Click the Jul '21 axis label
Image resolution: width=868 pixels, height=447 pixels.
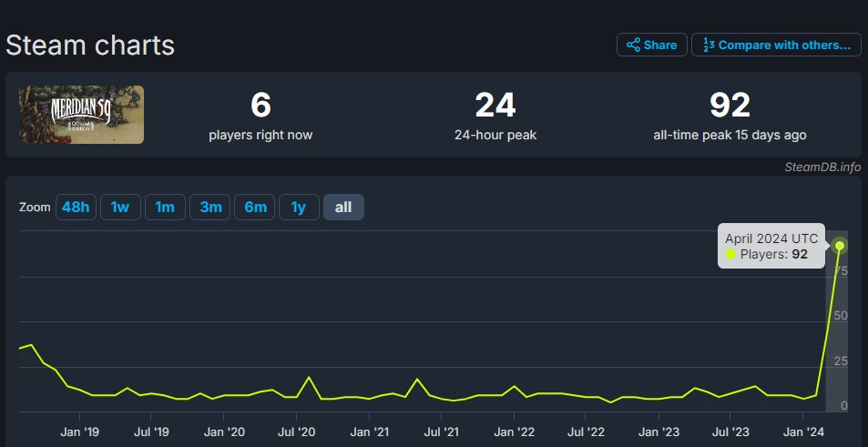[441, 432]
